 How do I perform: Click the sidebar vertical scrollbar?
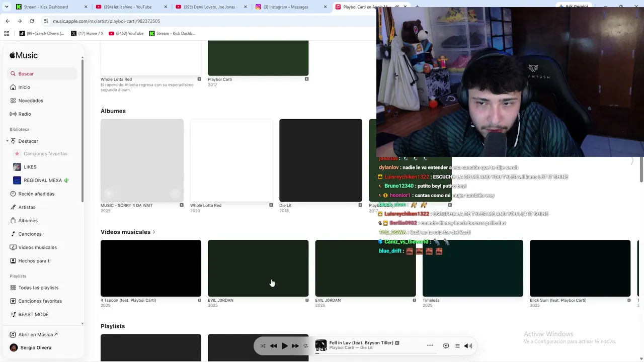(x=82, y=131)
